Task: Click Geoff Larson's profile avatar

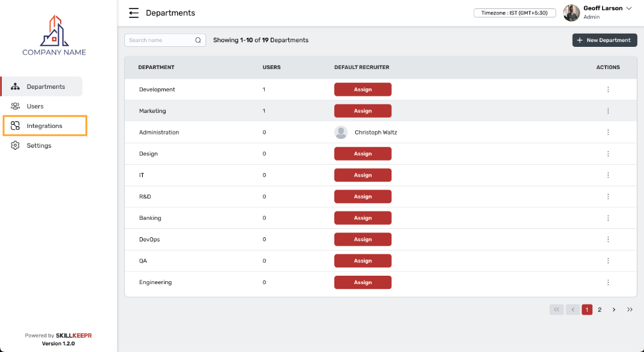Action: (571, 13)
